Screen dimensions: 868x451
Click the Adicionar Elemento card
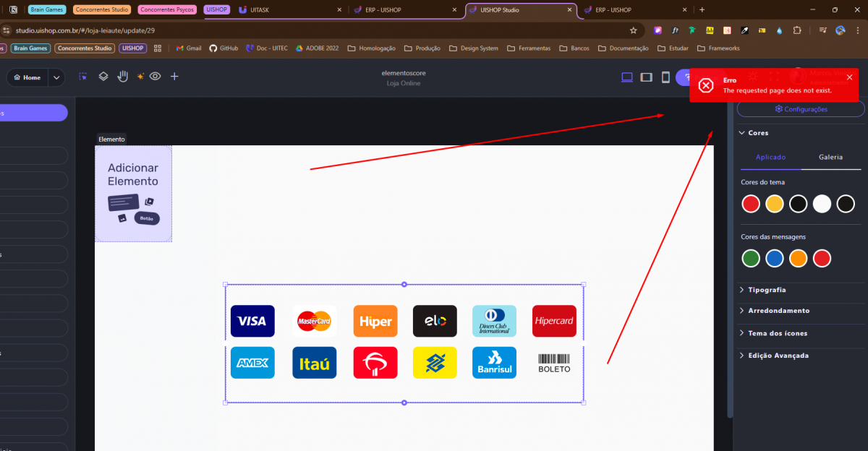click(133, 193)
